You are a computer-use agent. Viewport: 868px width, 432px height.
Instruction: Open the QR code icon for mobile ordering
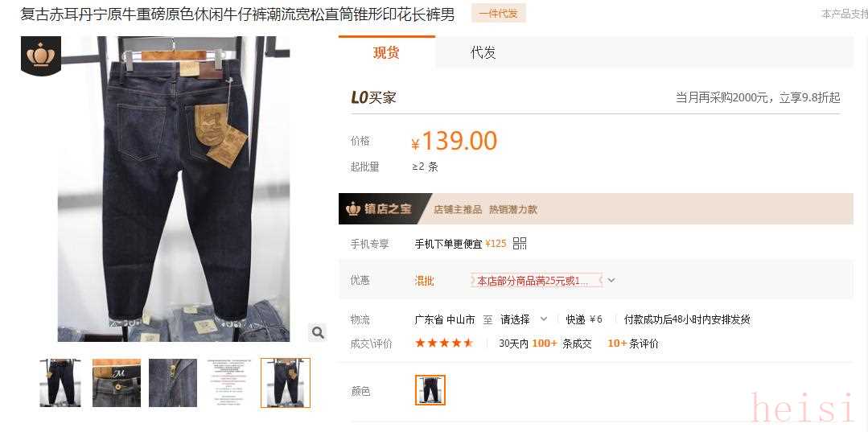tap(519, 243)
